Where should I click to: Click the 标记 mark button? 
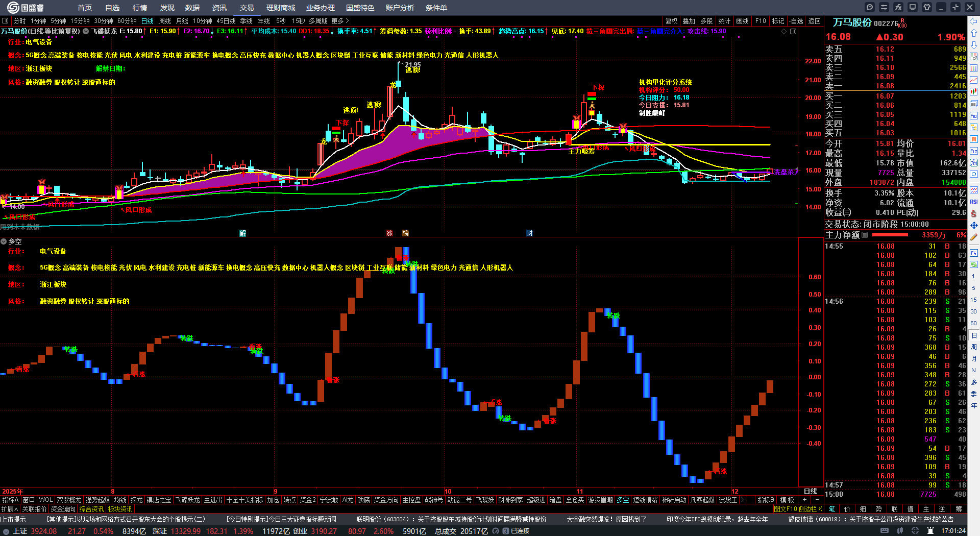778,21
